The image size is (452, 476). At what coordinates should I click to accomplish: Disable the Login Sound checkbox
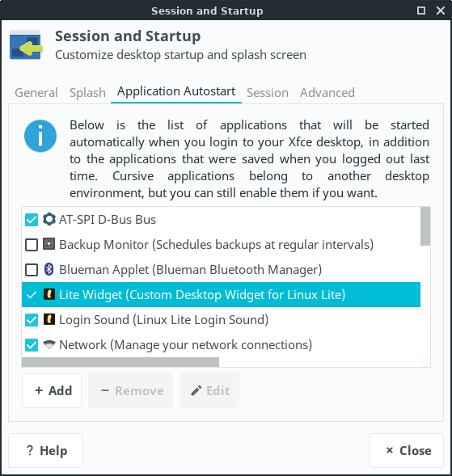(32, 320)
